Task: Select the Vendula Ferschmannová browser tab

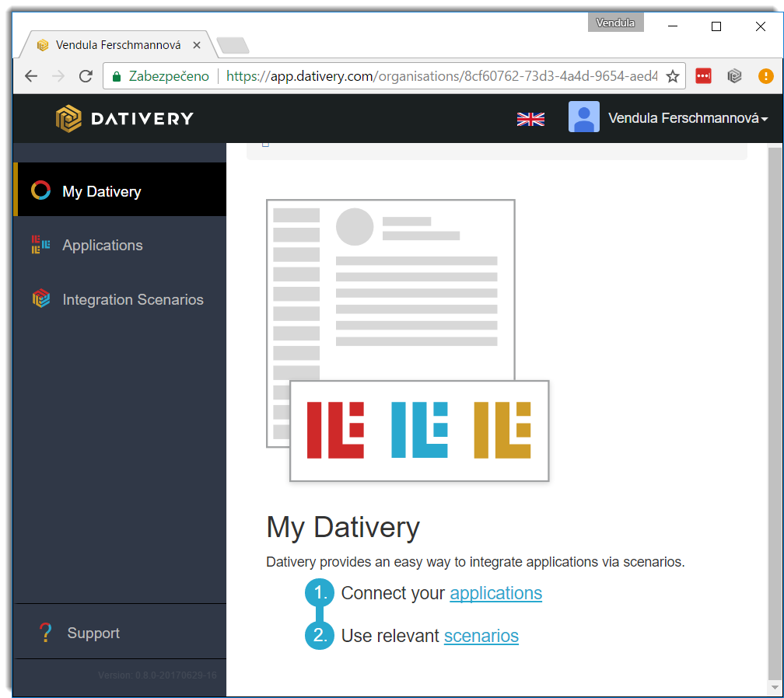Action: coord(118,45)
